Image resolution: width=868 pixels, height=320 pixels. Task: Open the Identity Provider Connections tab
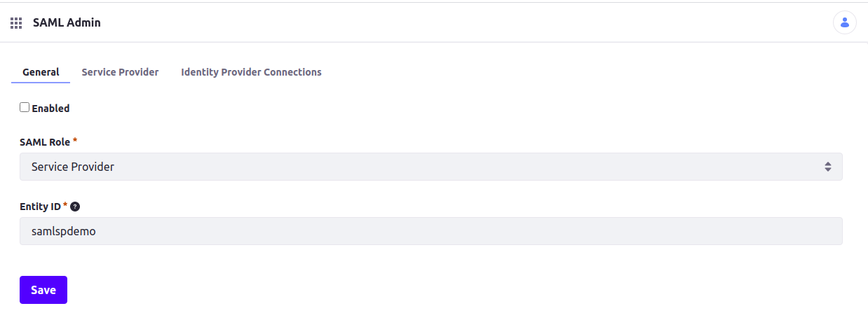coord(251,72)
